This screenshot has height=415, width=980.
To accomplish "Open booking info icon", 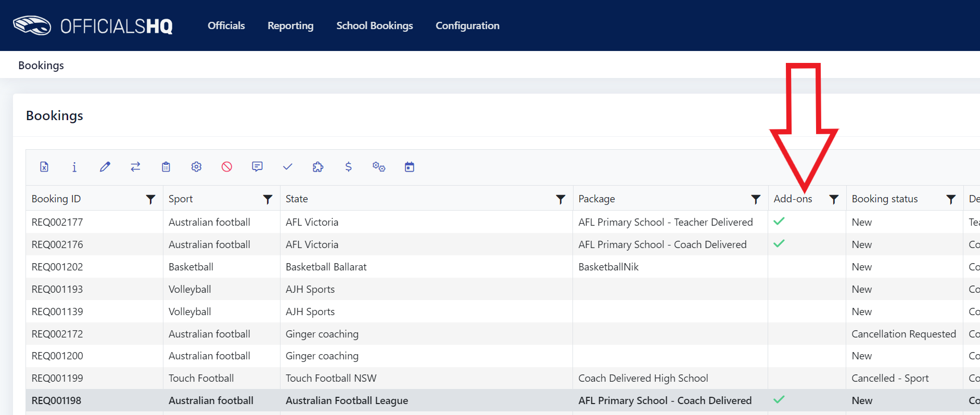I will (74, 167).
